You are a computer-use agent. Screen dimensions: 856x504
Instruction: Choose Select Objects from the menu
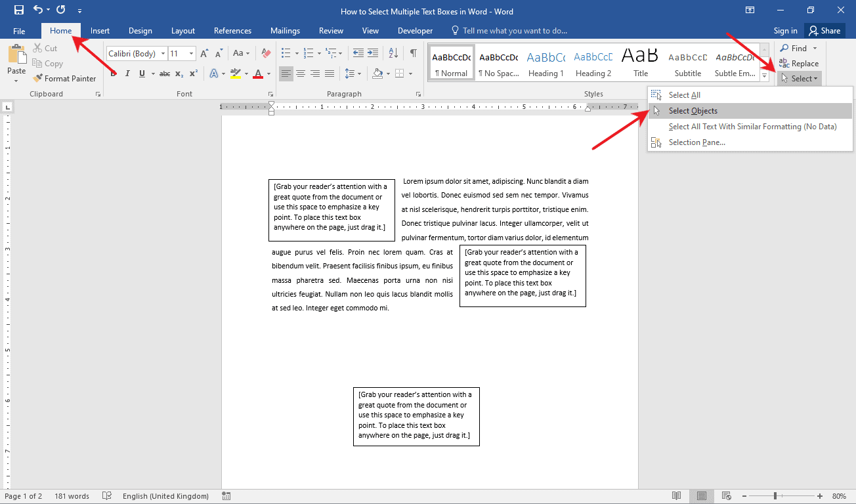coord(750,111)
